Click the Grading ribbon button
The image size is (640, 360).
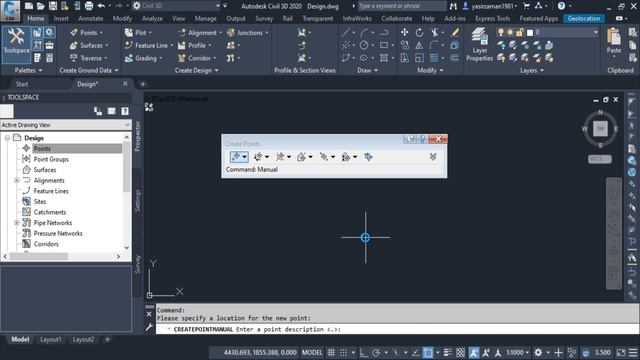(x=143, y=58)
